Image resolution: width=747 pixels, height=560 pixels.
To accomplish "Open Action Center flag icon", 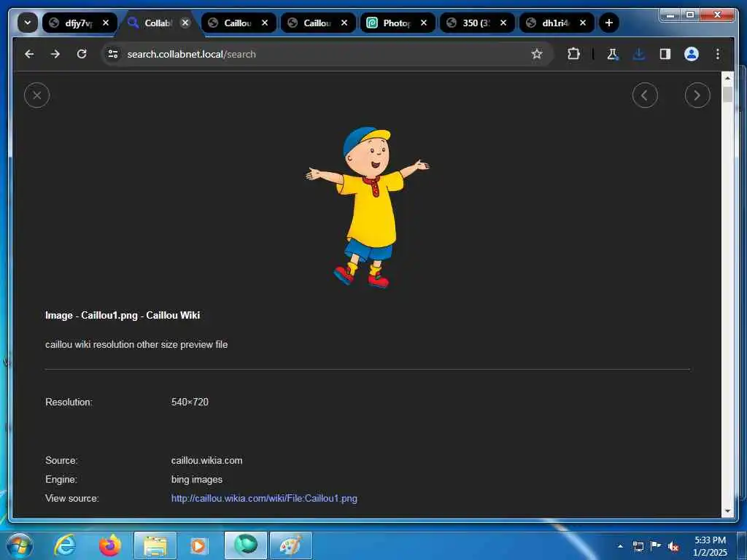I will pos(656,546).
